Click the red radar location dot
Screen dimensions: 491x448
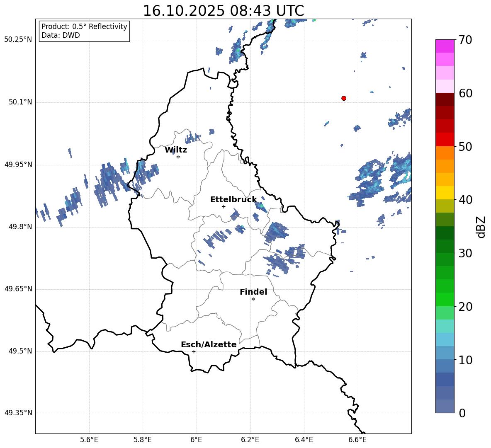click(344, 98)
